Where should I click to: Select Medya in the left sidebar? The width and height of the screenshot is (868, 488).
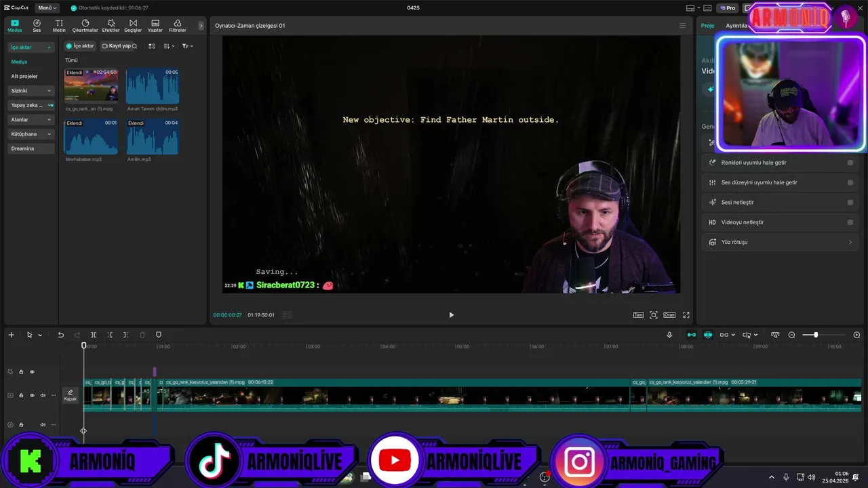(19, 62)
